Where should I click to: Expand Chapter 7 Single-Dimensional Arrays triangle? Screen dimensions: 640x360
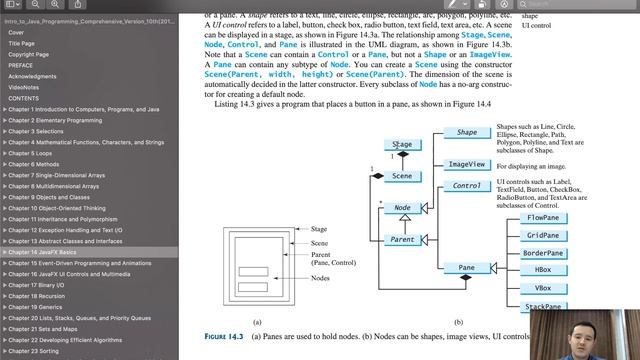[4, 176]
